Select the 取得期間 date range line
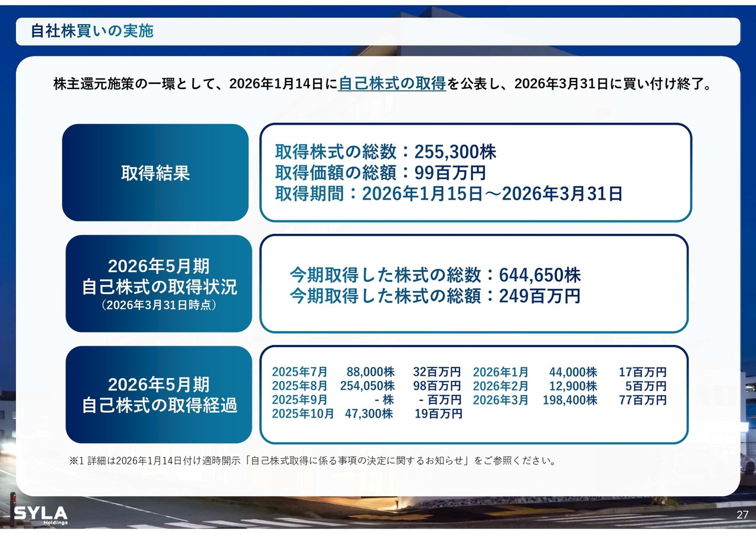 point(449,194)
